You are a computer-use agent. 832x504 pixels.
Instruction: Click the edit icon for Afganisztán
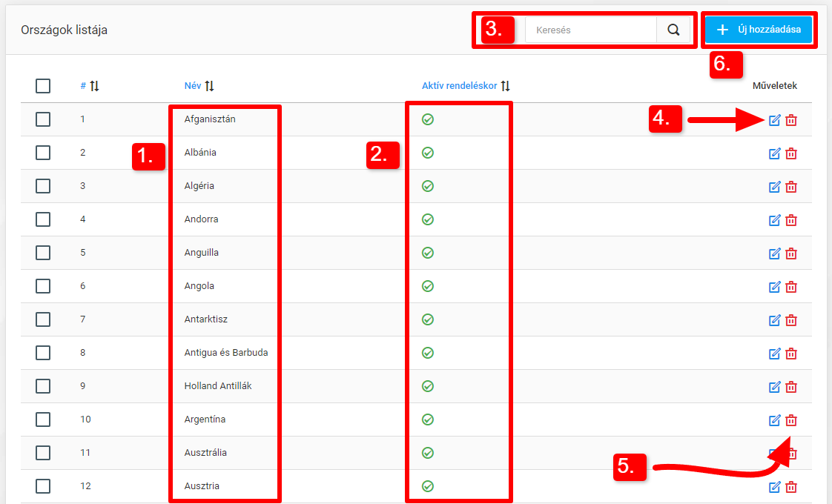click(x=774, y=120)
